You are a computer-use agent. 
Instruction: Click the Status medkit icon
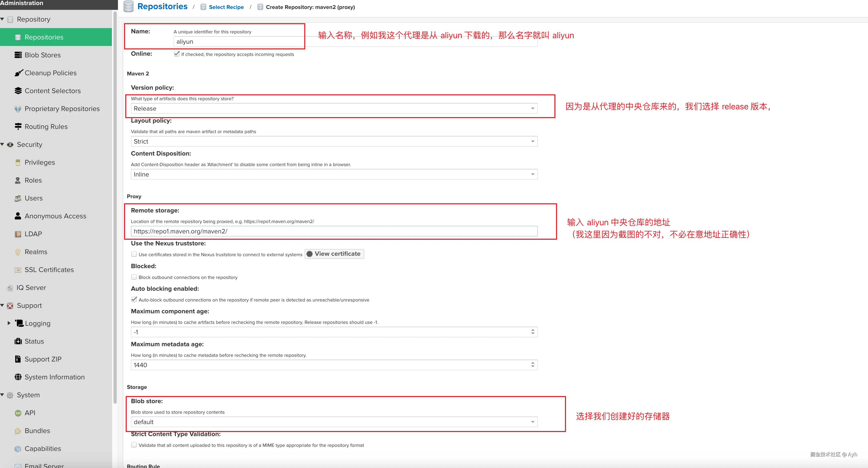(x=18, y=341)
